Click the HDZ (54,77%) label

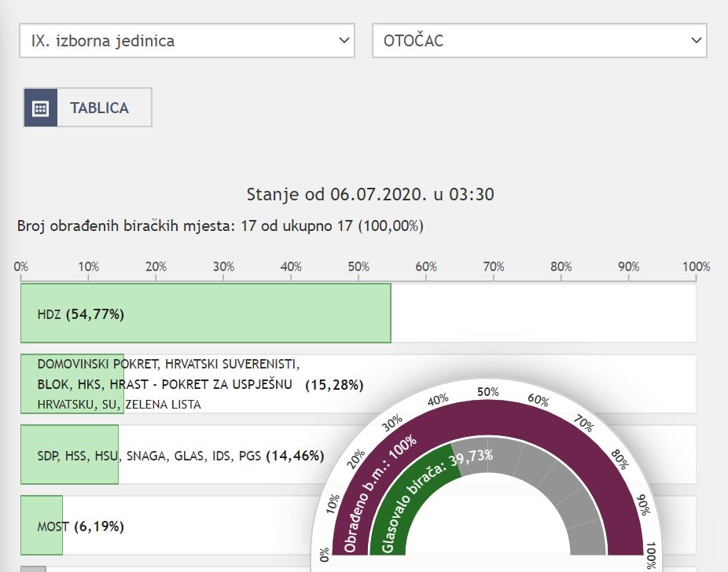tap(81, 314)
